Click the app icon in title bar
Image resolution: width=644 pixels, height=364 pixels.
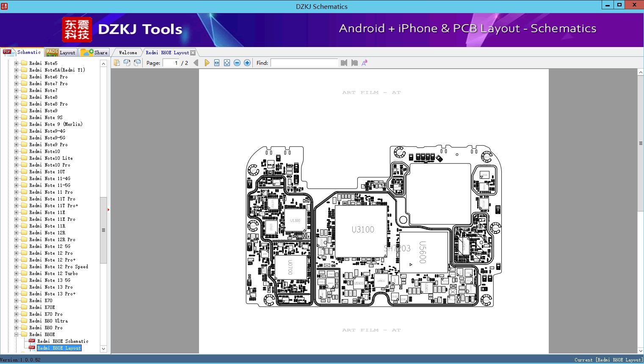[x=4, y=6]
